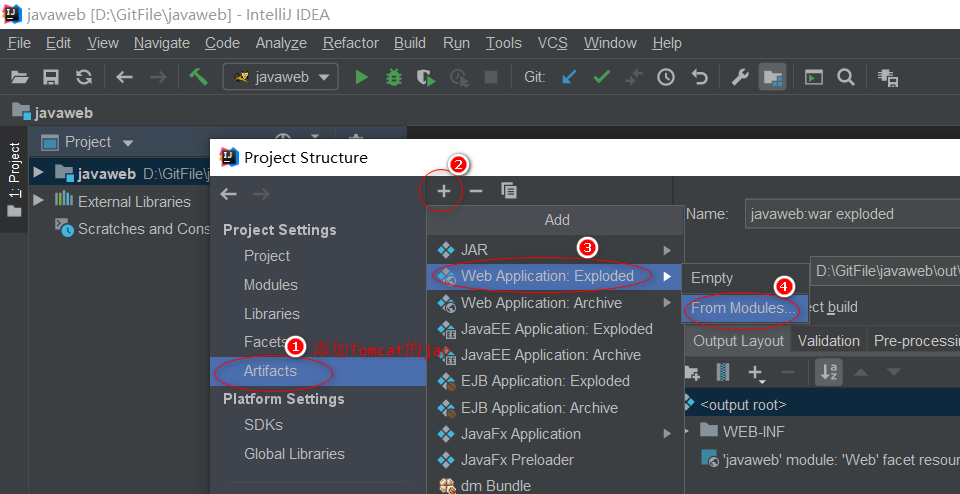Copy the artifact with the duplicate icon
The width and height of the screenshot is (960, 494).
[x=509, y=191]
